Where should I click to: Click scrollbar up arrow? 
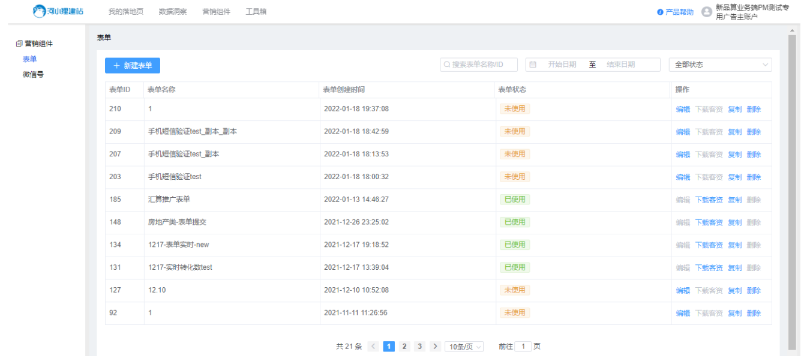point(791,31)
